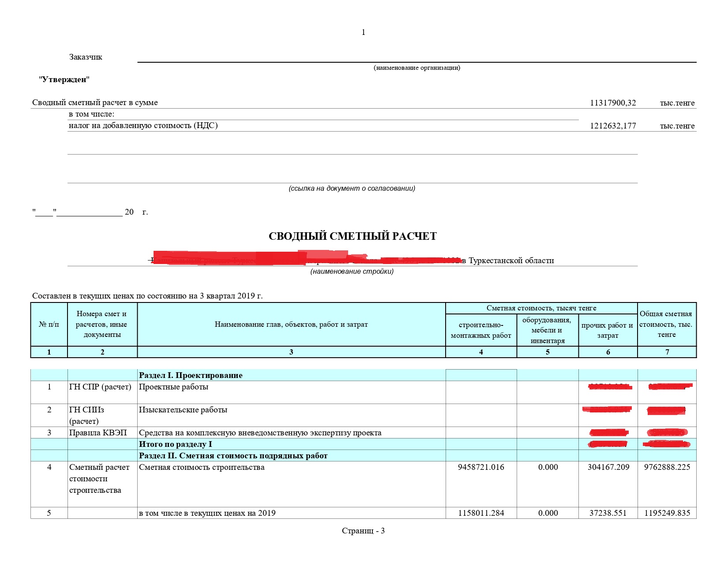
Task: Click 'Сводный сметный расчет в сумме' line
Action: (95, 102)
